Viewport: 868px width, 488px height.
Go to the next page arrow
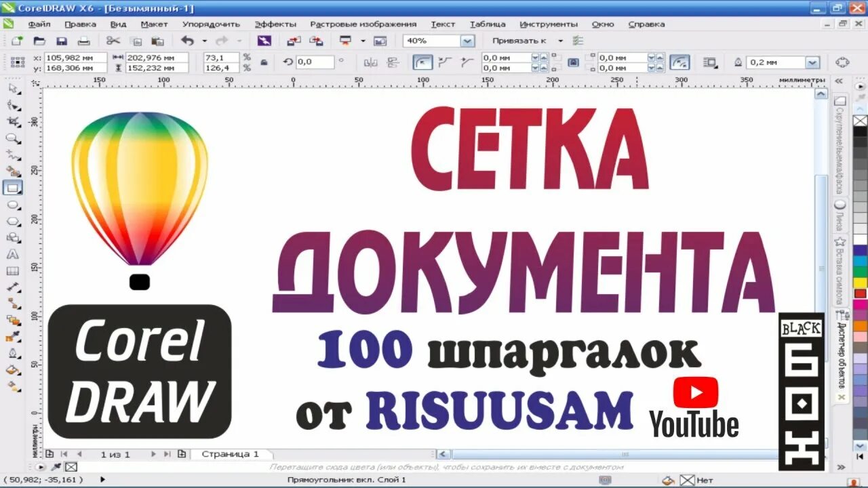(153, 454)
